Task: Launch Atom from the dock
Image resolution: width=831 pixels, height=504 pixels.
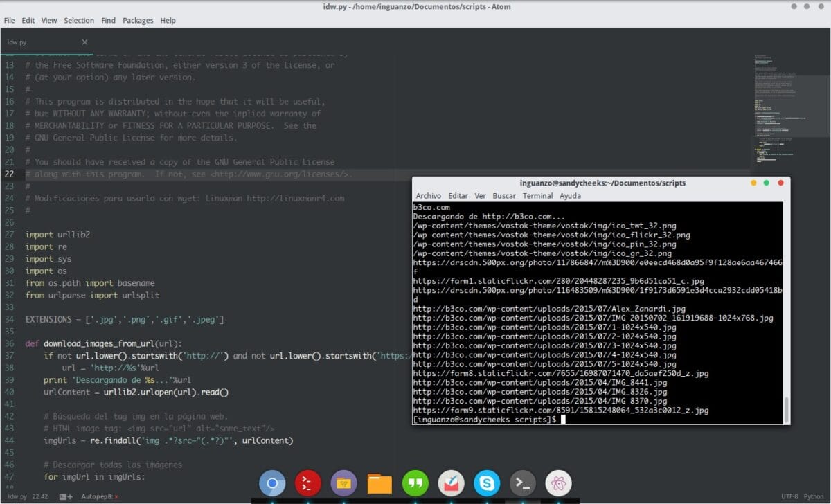Action: [558, 483]
